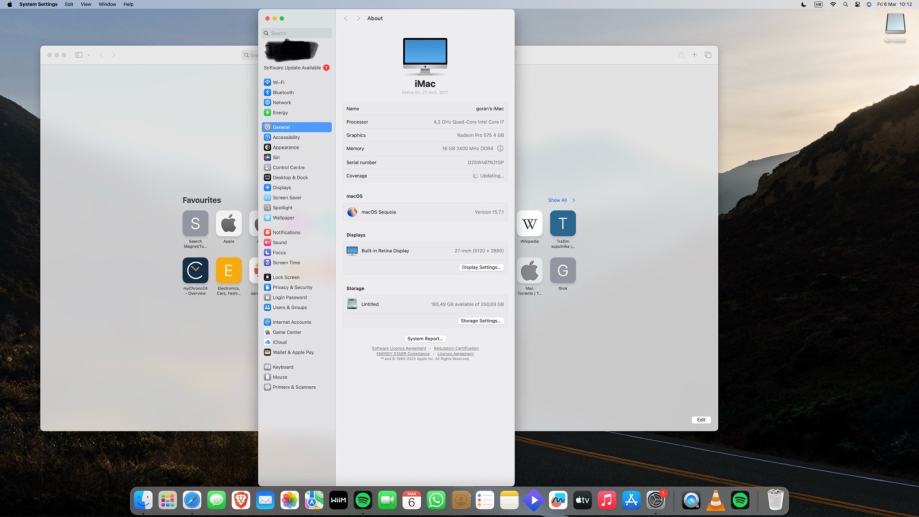
Task: Open the System Report button
Action: [425, 338]
